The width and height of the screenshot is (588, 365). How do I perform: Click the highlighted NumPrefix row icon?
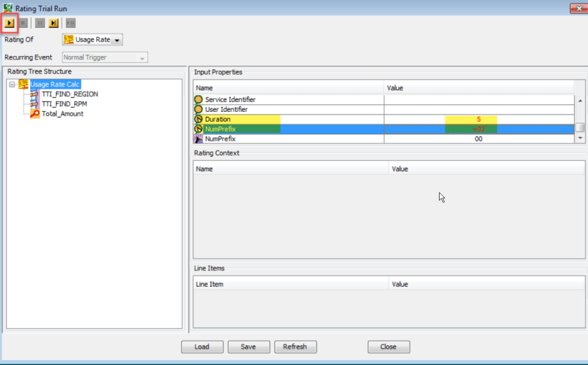coord(198,129)
